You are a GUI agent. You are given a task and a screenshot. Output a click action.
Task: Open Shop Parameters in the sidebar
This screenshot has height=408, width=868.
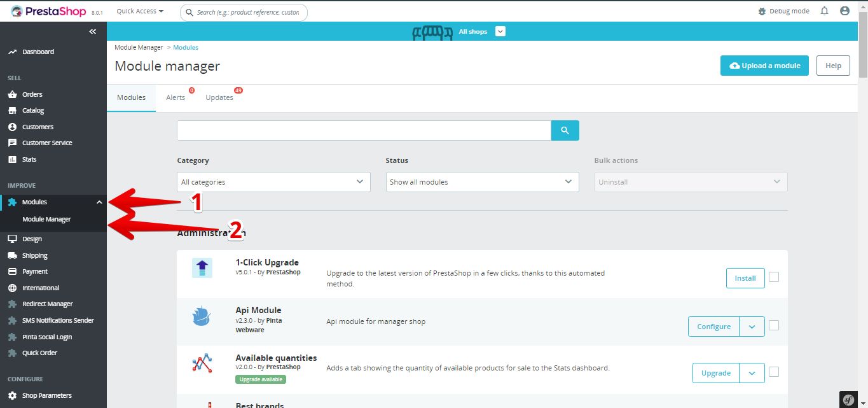[47, 396]
